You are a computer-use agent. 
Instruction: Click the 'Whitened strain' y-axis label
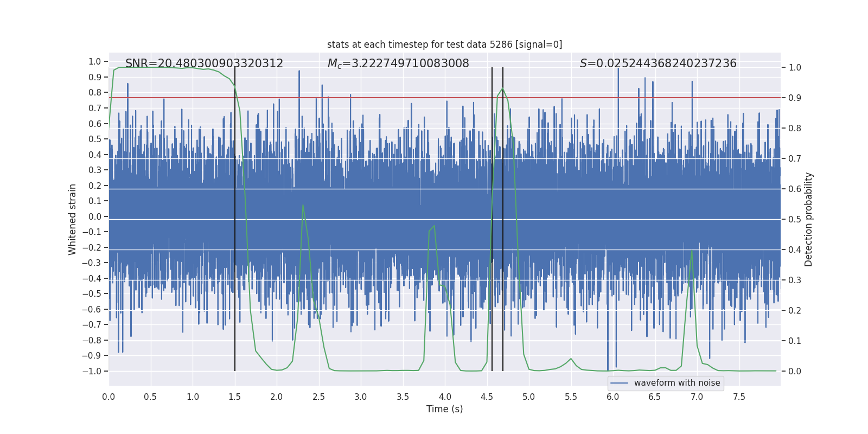[x=72, y=219]
